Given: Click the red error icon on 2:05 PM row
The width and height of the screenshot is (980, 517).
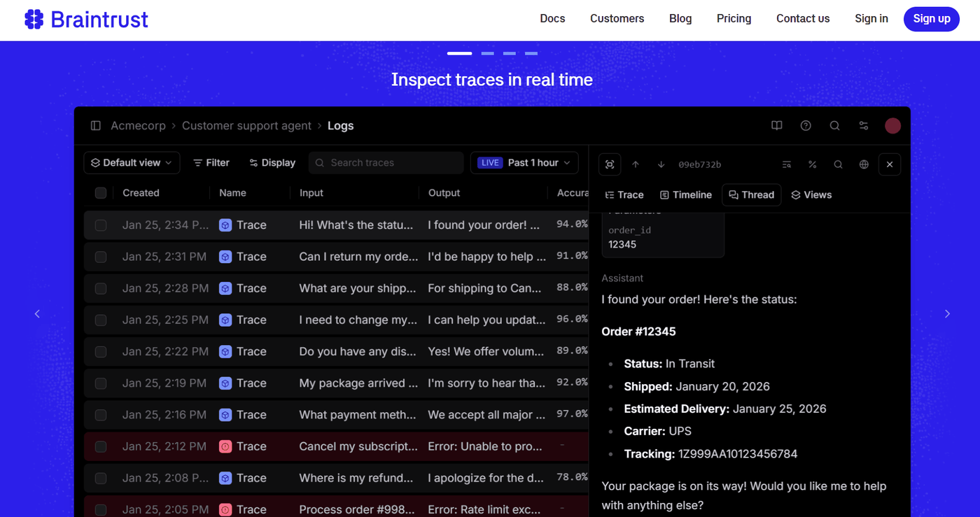Looking at the screenshot, I should pyautogui.click(x=225, y=509).
